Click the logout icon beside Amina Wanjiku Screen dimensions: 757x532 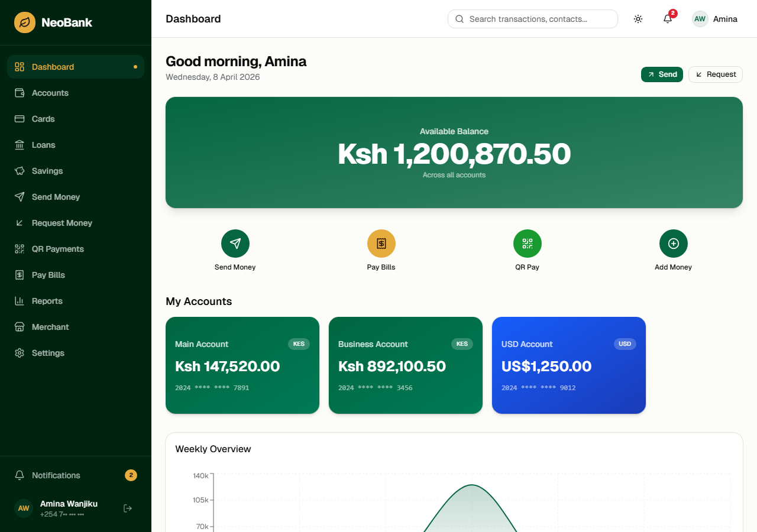click(x=127, y=508)
